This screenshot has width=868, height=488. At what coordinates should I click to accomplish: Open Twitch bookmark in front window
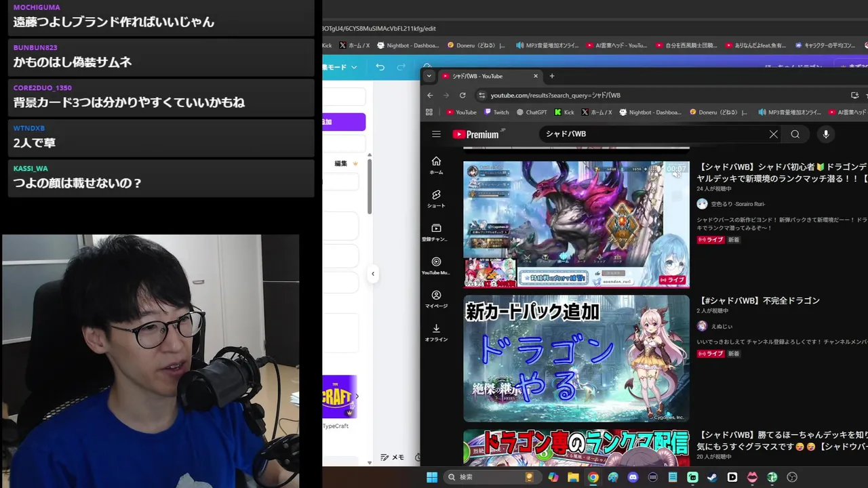(x=496, y=113)
